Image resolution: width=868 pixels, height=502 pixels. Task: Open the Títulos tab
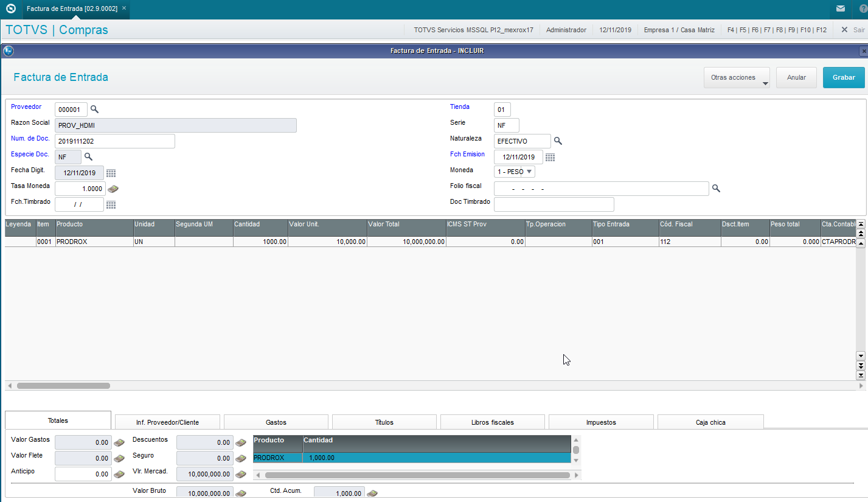(384, 422)
